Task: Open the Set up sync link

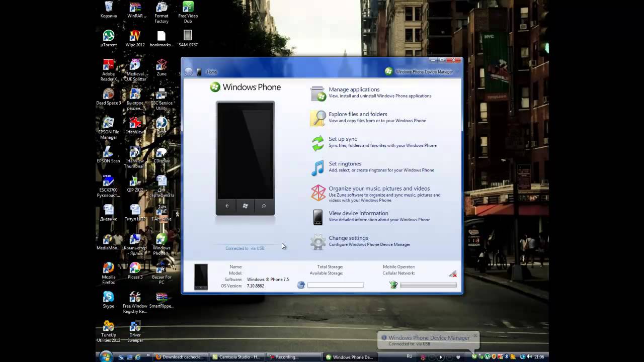Action: coord(343,139)
